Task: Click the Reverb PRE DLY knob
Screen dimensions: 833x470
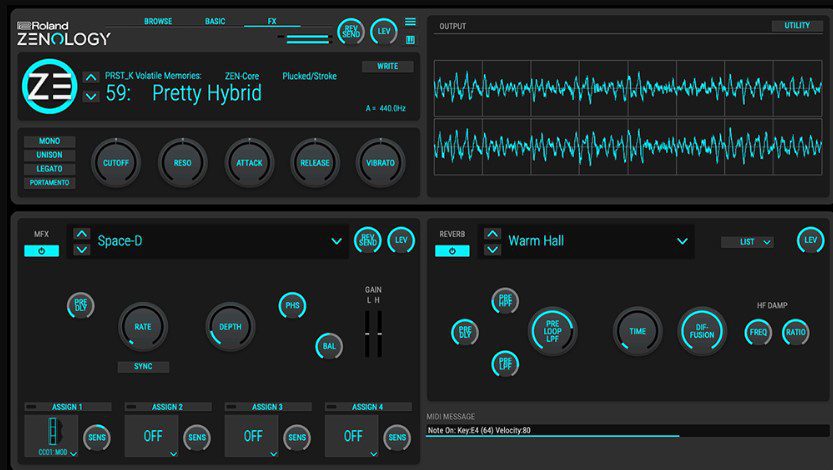Action: point(465,332)
